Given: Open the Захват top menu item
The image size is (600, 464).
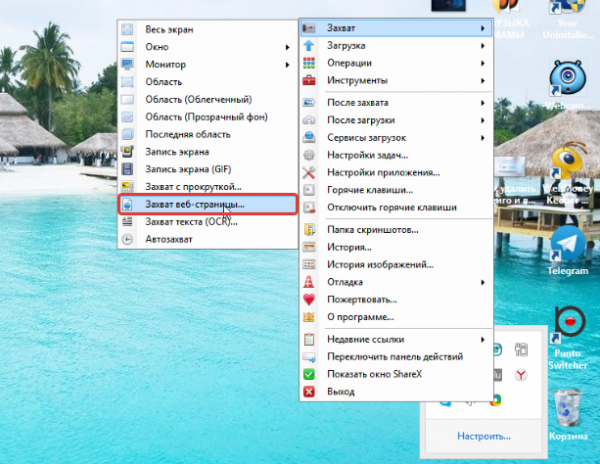Looking at the screenshot, I should [x=396, y=28].
